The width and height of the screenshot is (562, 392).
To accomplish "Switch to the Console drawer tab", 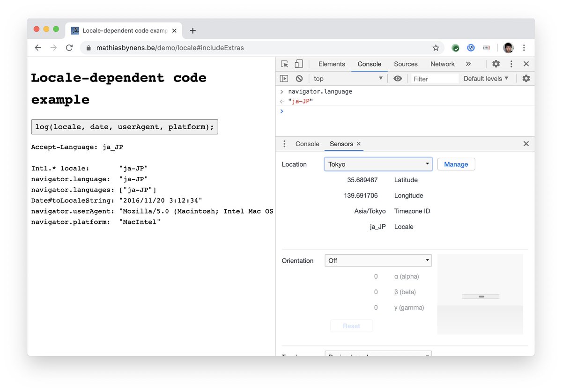I will 307,144.
